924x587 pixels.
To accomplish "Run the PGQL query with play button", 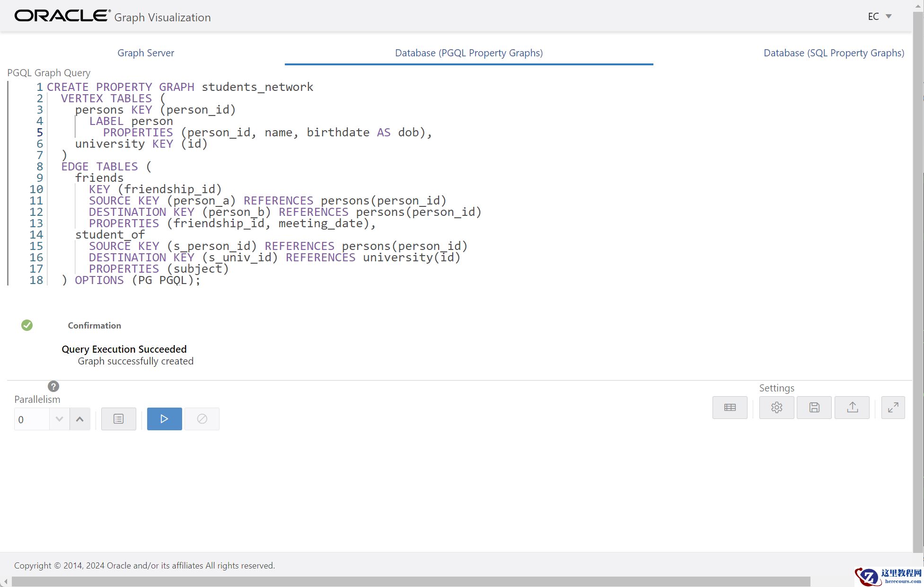I will [x=164, y=419].
